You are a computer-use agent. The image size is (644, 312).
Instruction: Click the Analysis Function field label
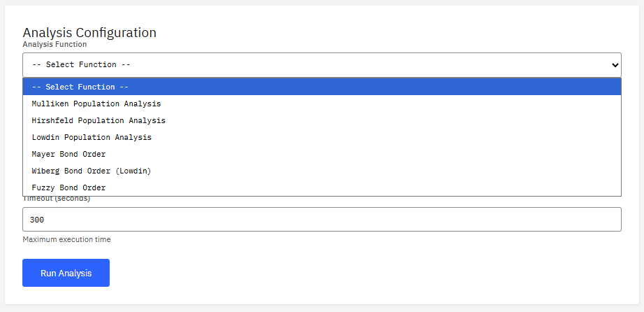pyautogui.click(x=54, y=45)
